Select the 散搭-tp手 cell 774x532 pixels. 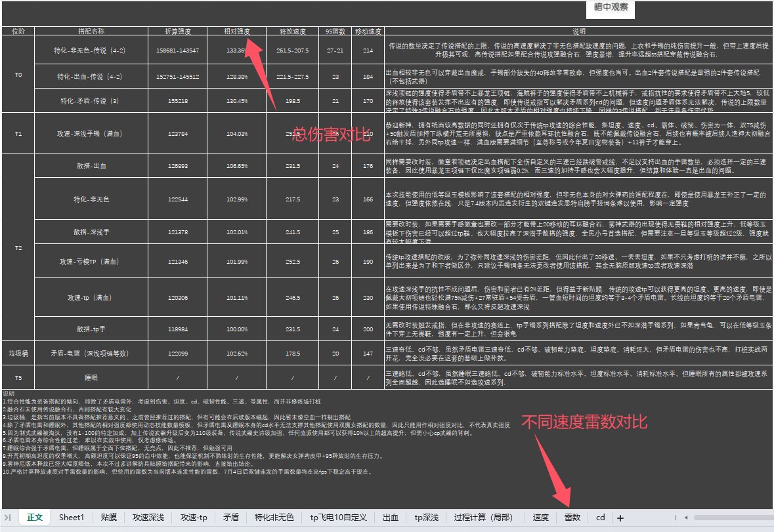point(91,329)
